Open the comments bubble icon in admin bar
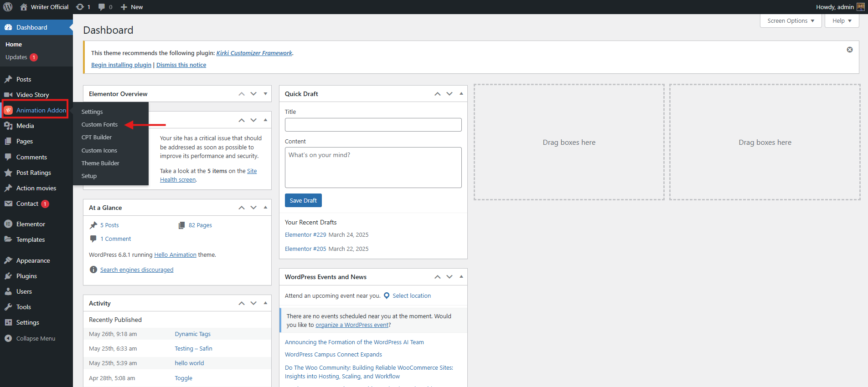 (101, 7)
